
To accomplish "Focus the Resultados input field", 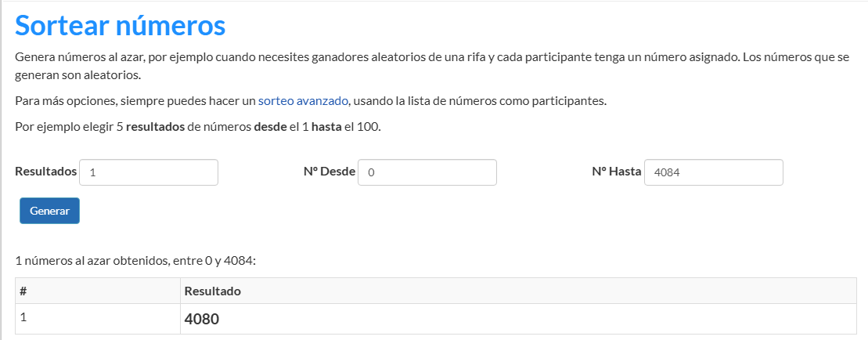I will pos(149,172).
